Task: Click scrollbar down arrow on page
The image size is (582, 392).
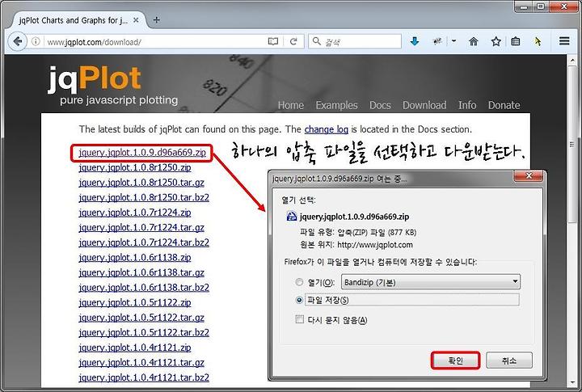Action: tap(572, 382)
